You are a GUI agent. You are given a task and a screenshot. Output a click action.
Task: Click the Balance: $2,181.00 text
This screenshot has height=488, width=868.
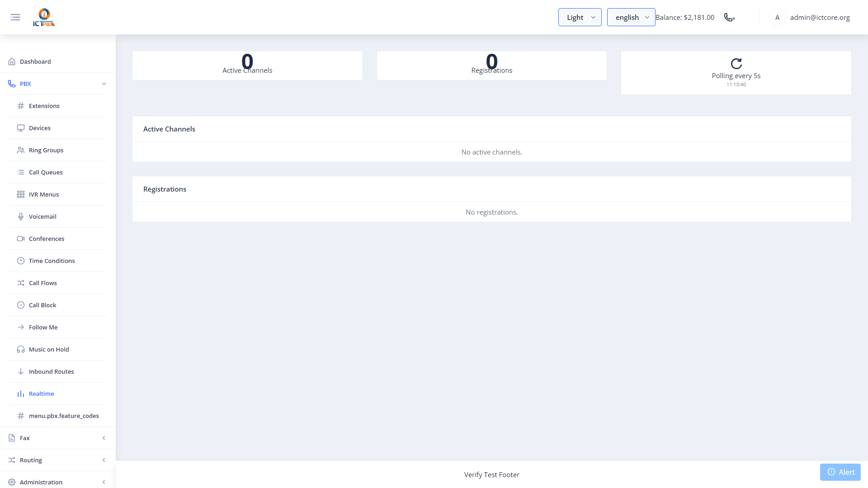[685, 17]
